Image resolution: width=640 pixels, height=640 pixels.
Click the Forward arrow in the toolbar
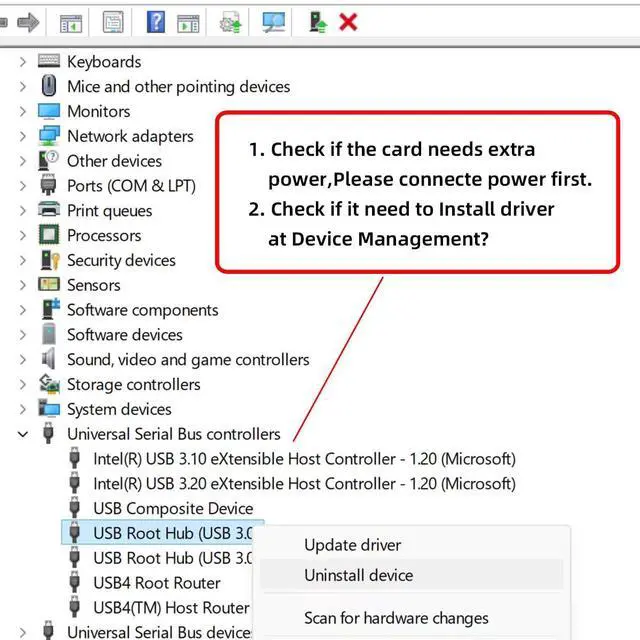[x=28, y=21]
